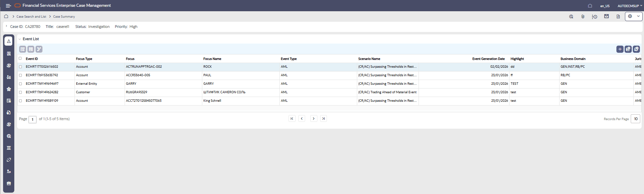Open the audit history clock icon
The width and height of the screenshot is (644, 194).
[x=594, y=16]
